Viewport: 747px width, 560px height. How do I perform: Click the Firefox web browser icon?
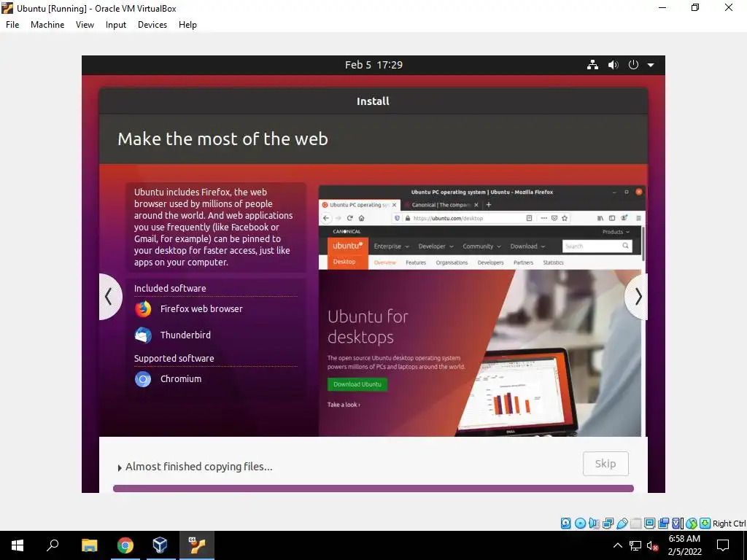[143, 309]
